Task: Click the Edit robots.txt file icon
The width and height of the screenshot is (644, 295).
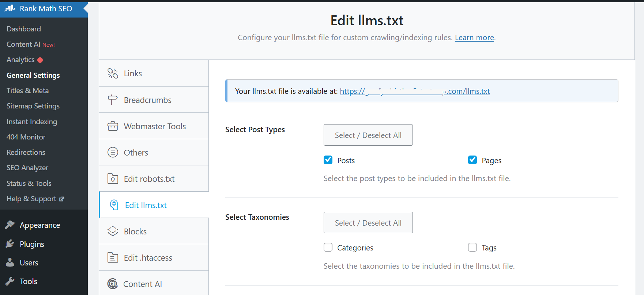Action: (113, 179)
